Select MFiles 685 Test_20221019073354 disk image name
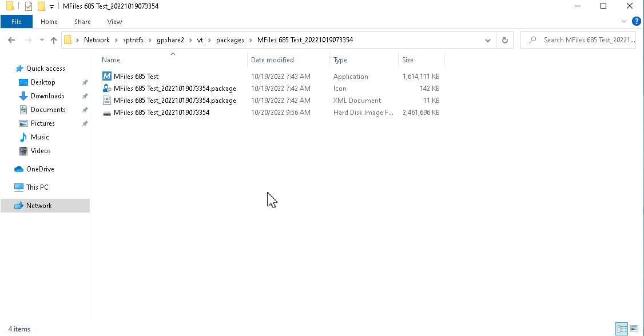The height and width of the screenshot is (336, 644). pyautogui.click(x=161, y=113)
